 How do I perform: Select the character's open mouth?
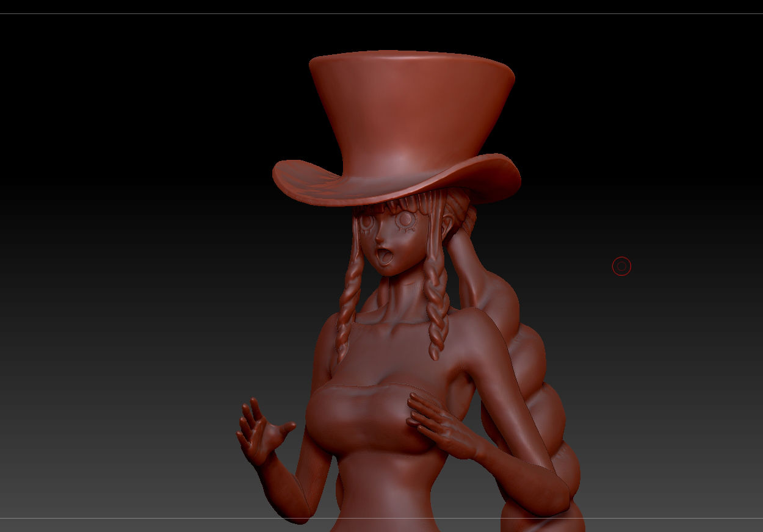(x=385, y=256)
